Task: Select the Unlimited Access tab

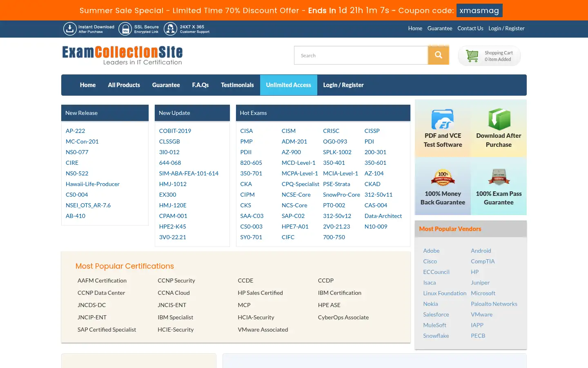Action: coord(289,85)
